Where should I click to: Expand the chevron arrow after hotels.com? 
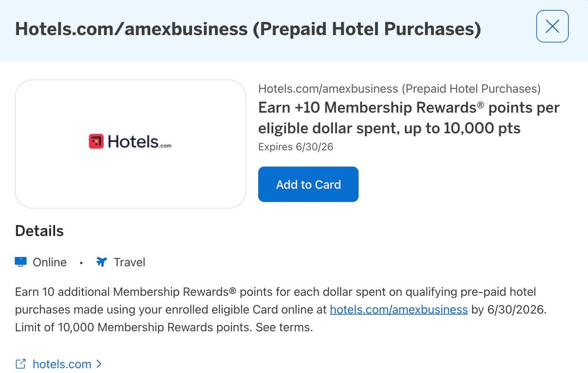point(99,364)
